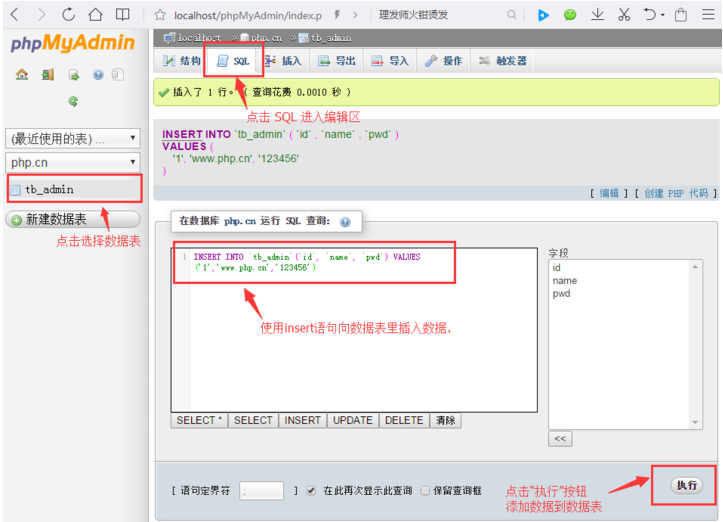The image size is (723, 522).
Task: Click the scissors screenshot icon
Action: click(624, 15)
